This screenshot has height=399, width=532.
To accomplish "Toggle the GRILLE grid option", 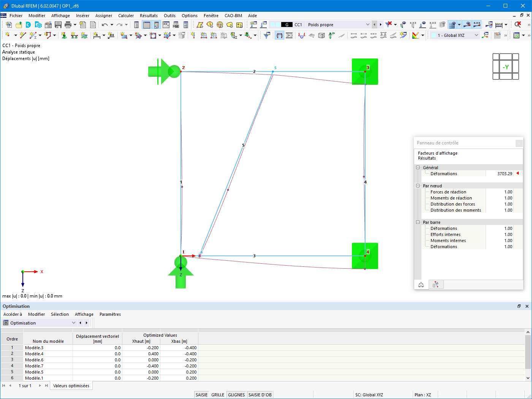I will pyautogui.click(x=218, y=395).
